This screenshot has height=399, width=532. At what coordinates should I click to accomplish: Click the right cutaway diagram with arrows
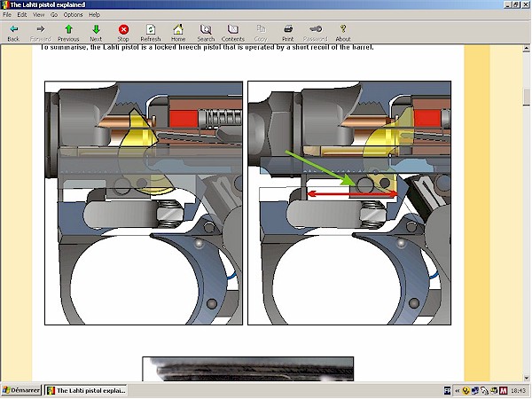(349, 203)
